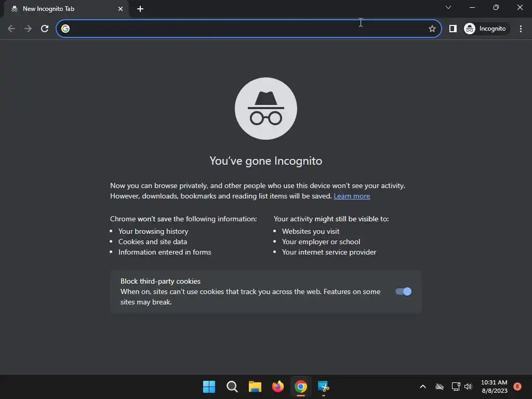The image size is (532, 399).
Task: Click "Your internet service provider" text
Action: click(x=329, y=252)
